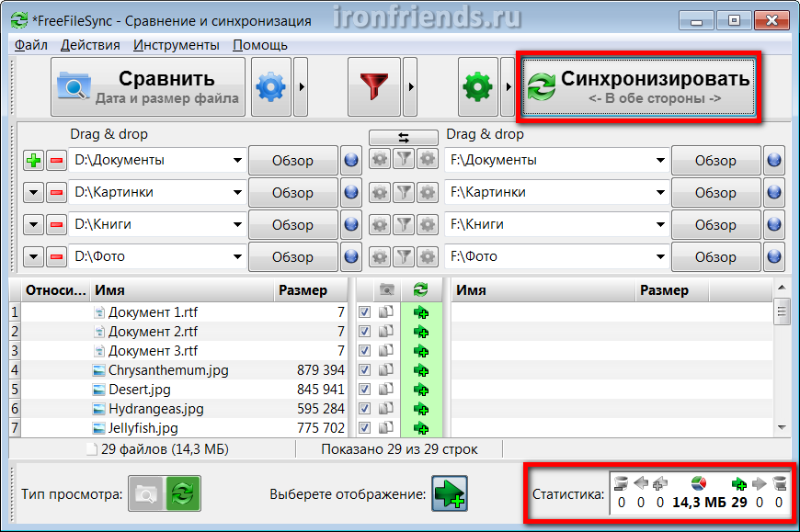Screen dimensions: 800x532
Task: Expand the D:\Документы folder path dropdown
Action: pos(236,161)
